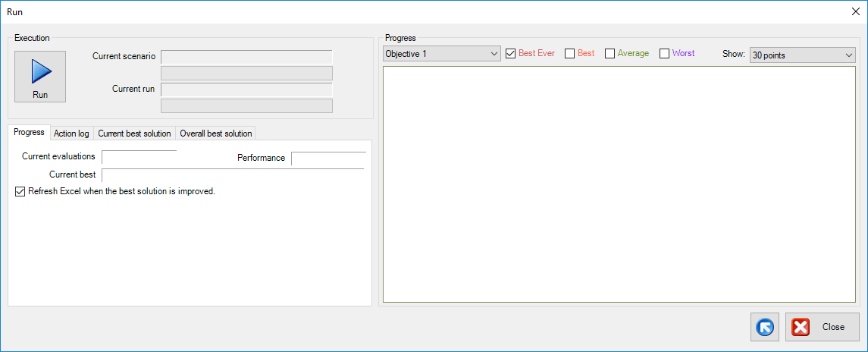
Task: Click the Current scenario progress bar
Action: [x=246, y=73]
